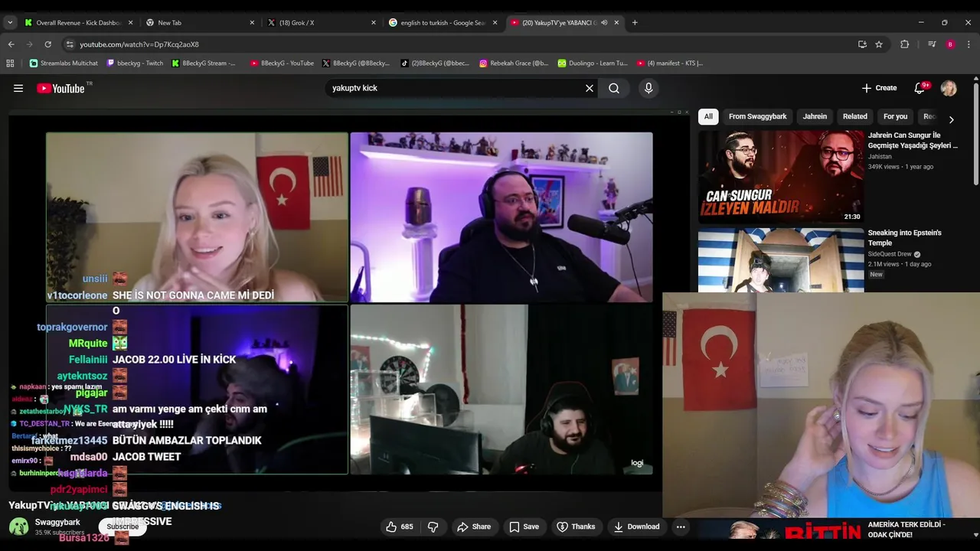Go back in browser history

click(11, 44)
